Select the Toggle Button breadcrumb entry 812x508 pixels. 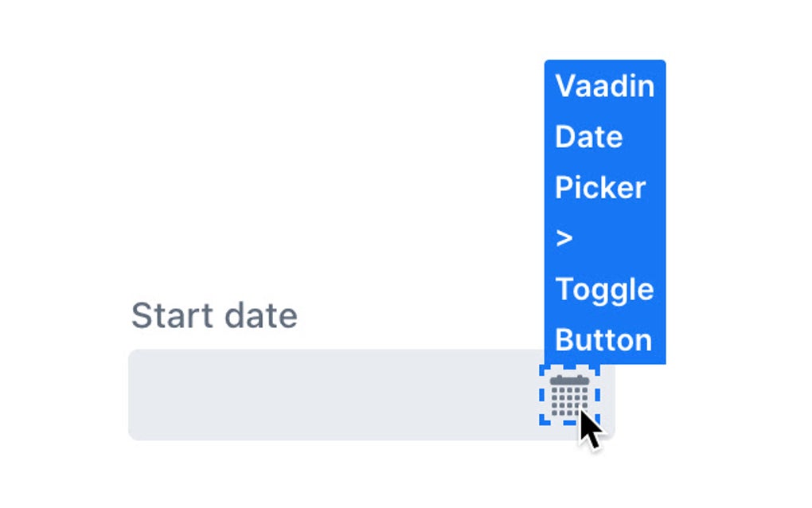pos(603,315)
